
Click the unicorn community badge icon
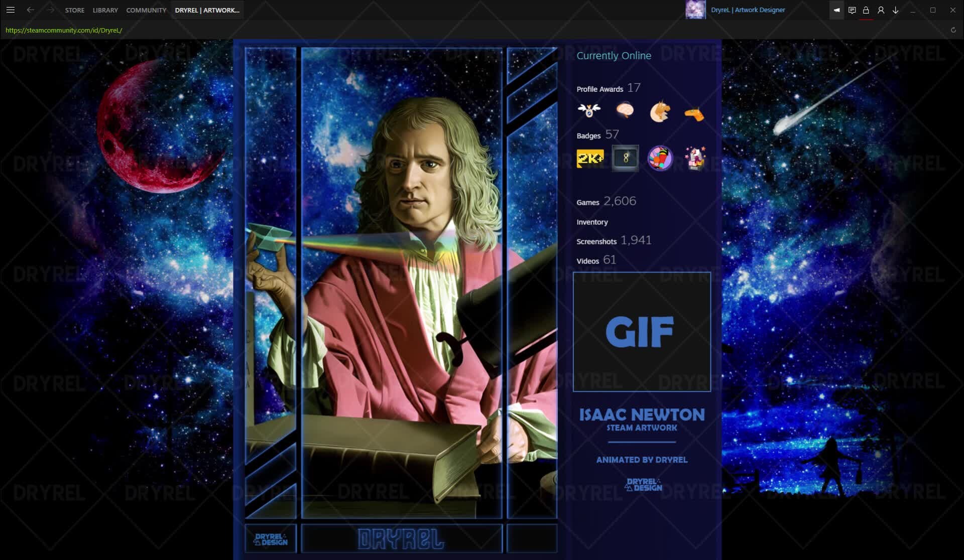tap(695, 158)
